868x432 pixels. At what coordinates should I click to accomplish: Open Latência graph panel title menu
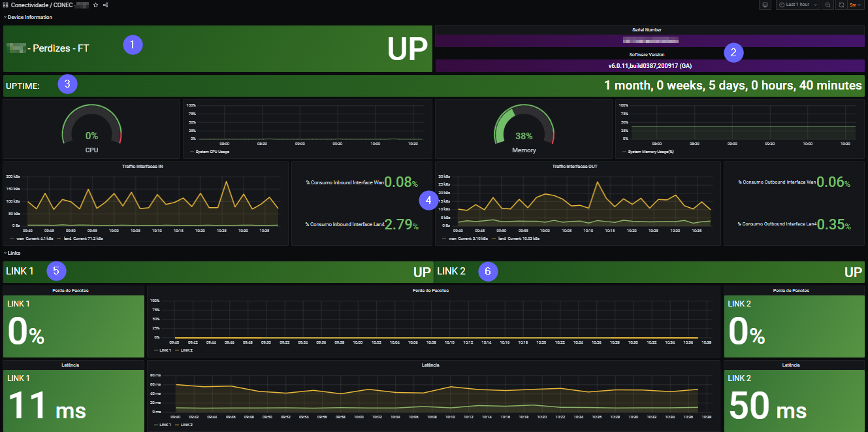click(430, 365)
